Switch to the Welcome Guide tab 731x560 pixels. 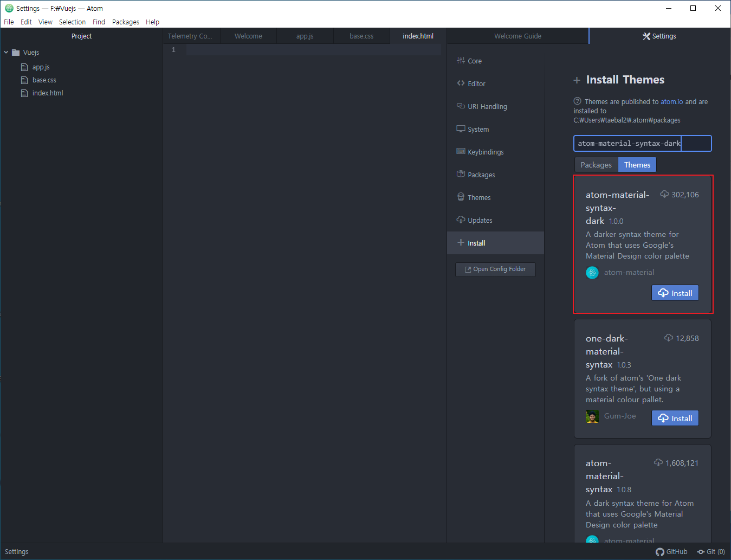tap(518, 36)
